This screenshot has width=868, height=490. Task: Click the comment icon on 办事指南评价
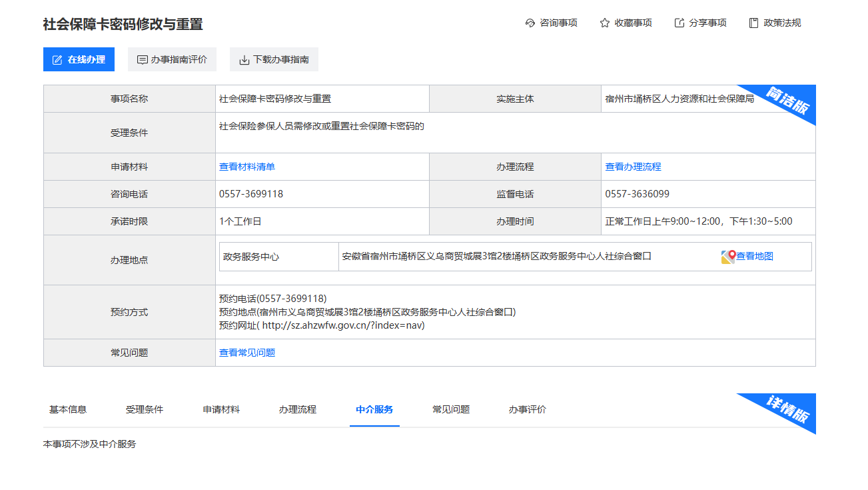click(x=142, y=60)
